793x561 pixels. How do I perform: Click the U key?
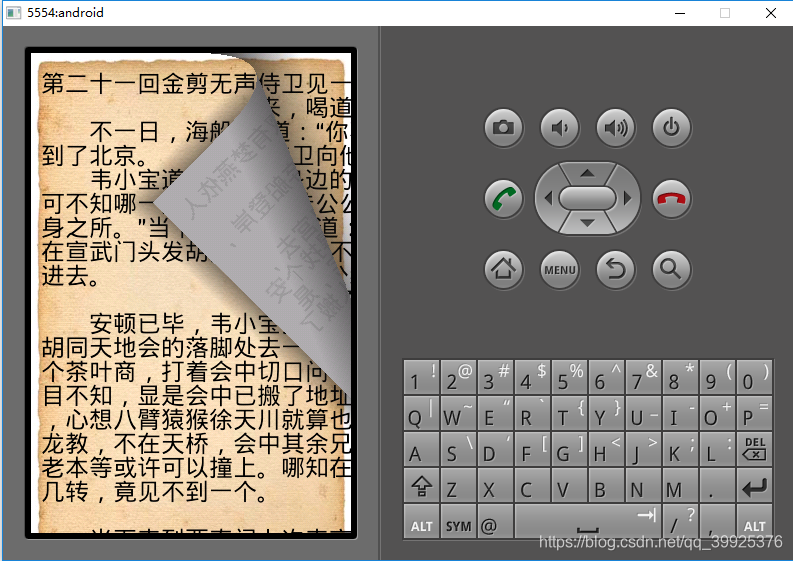pyautogui.click(x=643, y=413)
